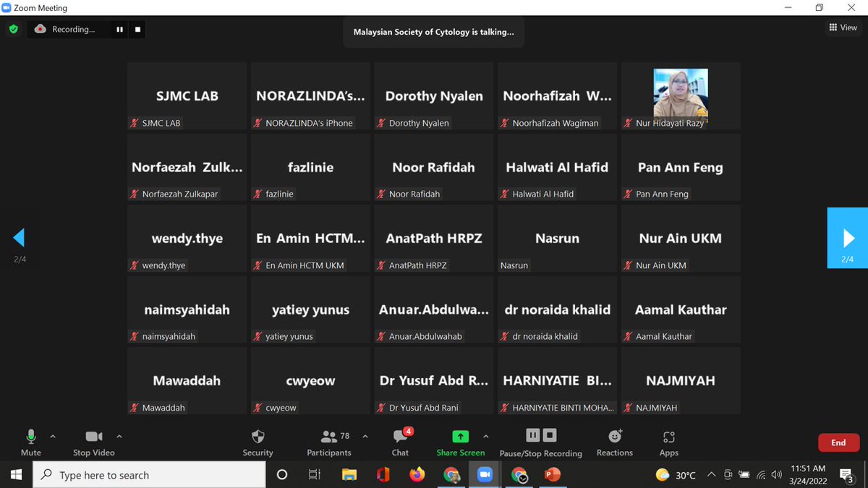
Task: Select the Dorothy Nyalen participant tile
Action: [434, 95]
